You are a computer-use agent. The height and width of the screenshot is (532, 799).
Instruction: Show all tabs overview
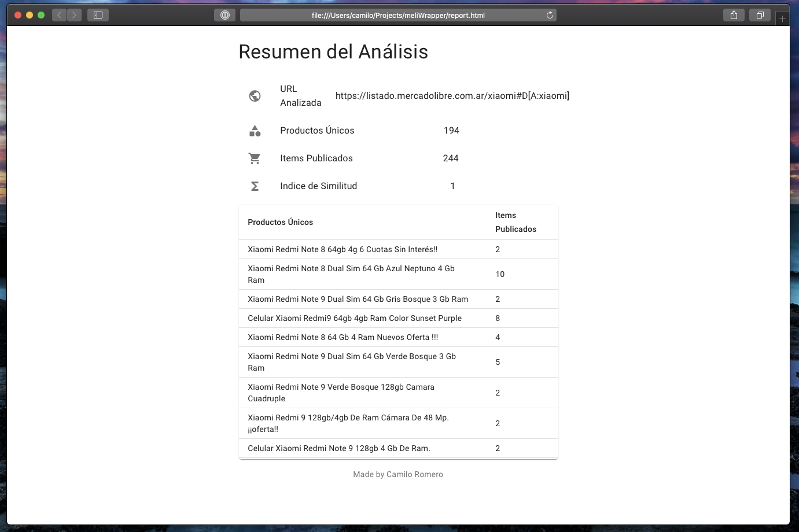pyautogui.click(x=760, y=15)
